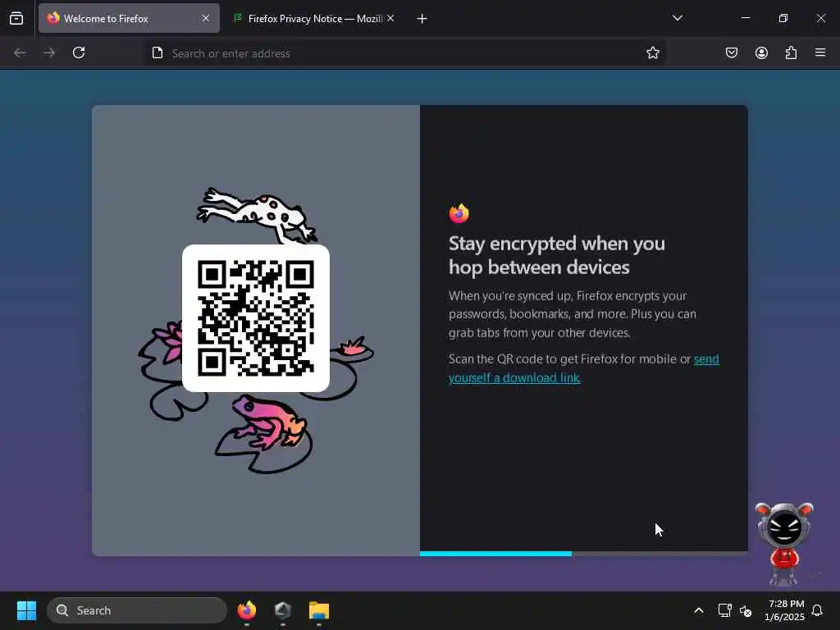Open File Explorer from the taskbar
The height and width of the screenshot is (630, 840).
point(319,610)
